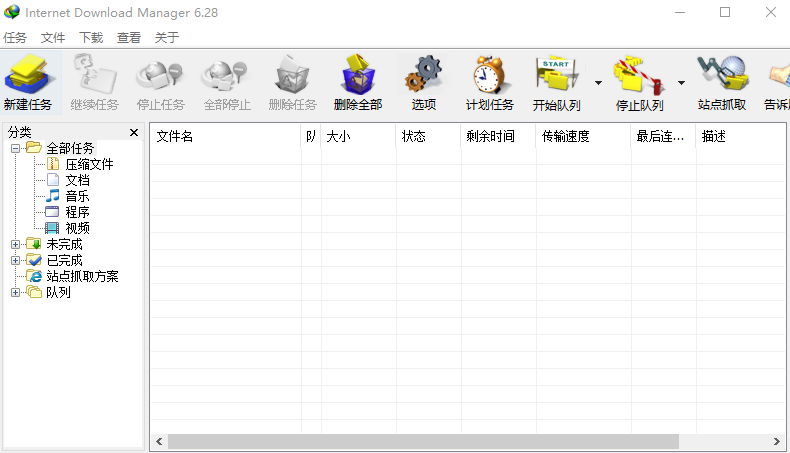The width and height of the screenshot is (790, 453).
Task: Click the narrow 队 column header
Action: [x=311, y=136]
